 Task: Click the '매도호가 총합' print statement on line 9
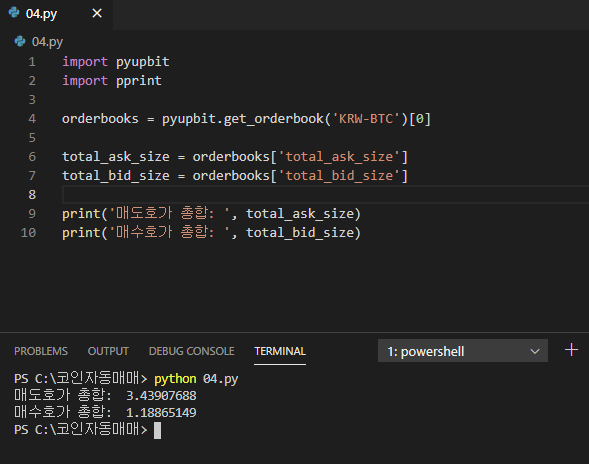pos(211,214)
